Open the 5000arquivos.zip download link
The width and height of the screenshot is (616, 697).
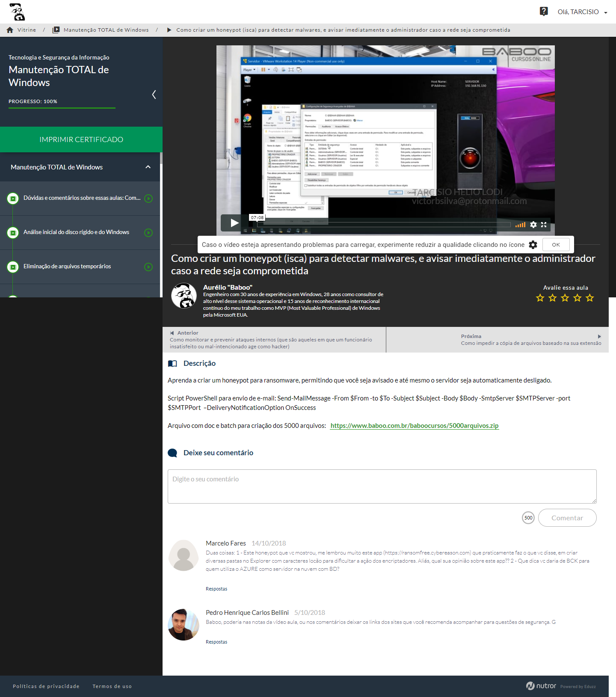(x=414, y=426)
